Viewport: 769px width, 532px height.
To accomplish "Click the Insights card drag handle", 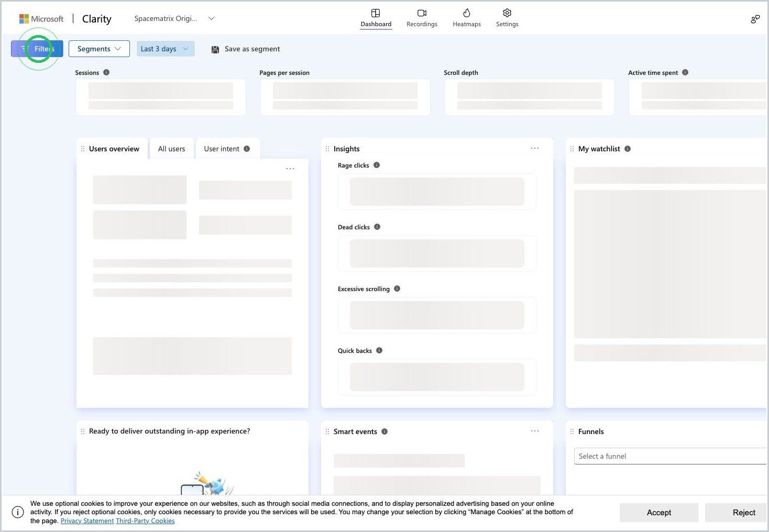I will tap(327, 149).
